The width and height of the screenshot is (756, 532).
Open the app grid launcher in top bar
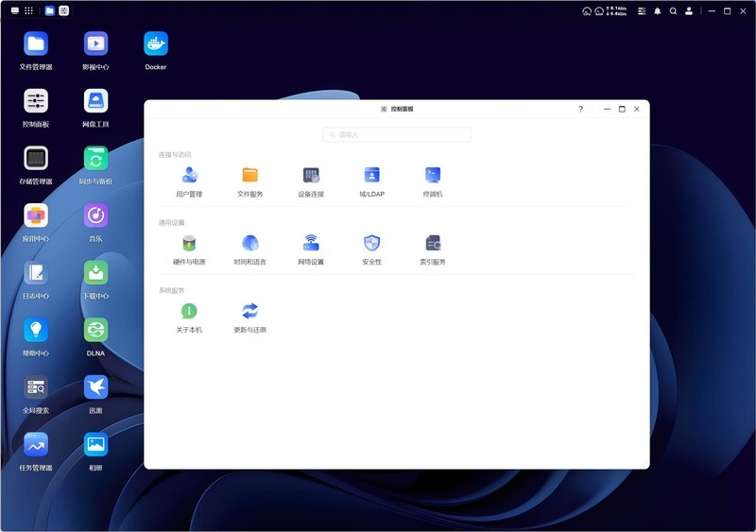(28, 11)
